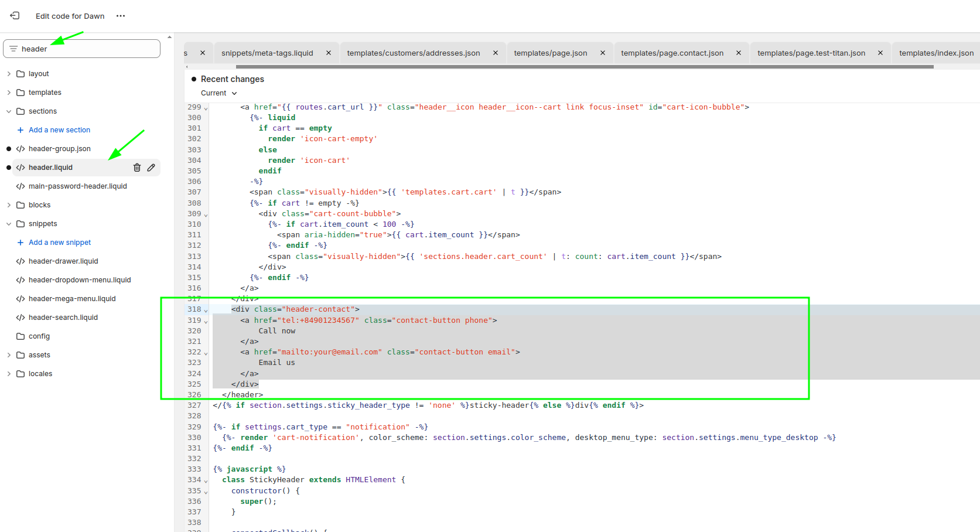980x532 pixels.
Task: Open the Current version dropdown
Action: [218, 93]
